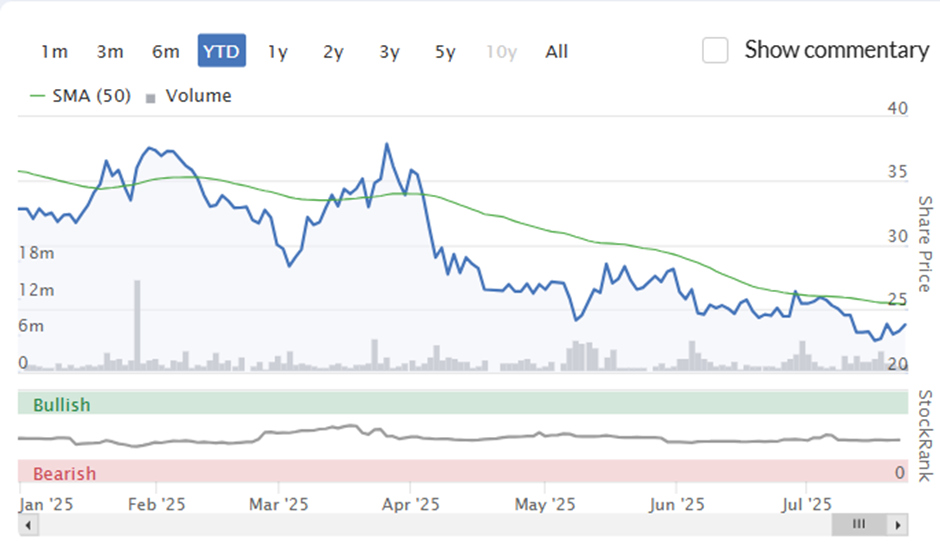940x546 pixels.
Task: Click the Feb '25 axis label
Action: [x=156, y=505]
